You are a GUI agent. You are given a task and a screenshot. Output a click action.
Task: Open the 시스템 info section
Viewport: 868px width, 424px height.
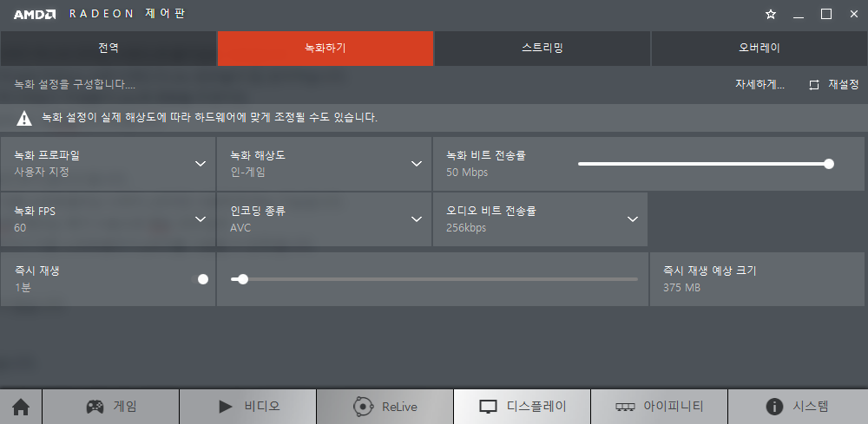797,406
